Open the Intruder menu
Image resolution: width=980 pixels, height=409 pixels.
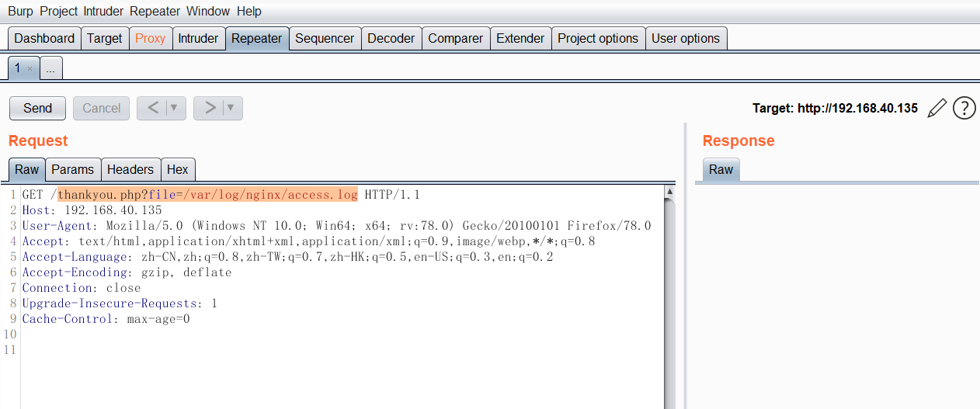(104, 12)
